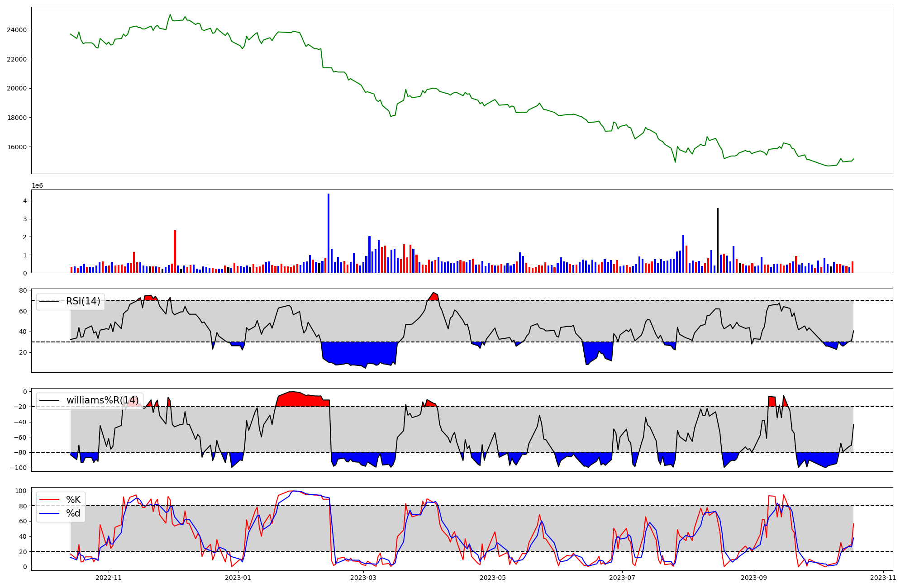Image resolution: width=905 pixels, height=588 pixels.
Task: Click the 2023-01 x-axis date label
Action: click(x=238, y=578)
